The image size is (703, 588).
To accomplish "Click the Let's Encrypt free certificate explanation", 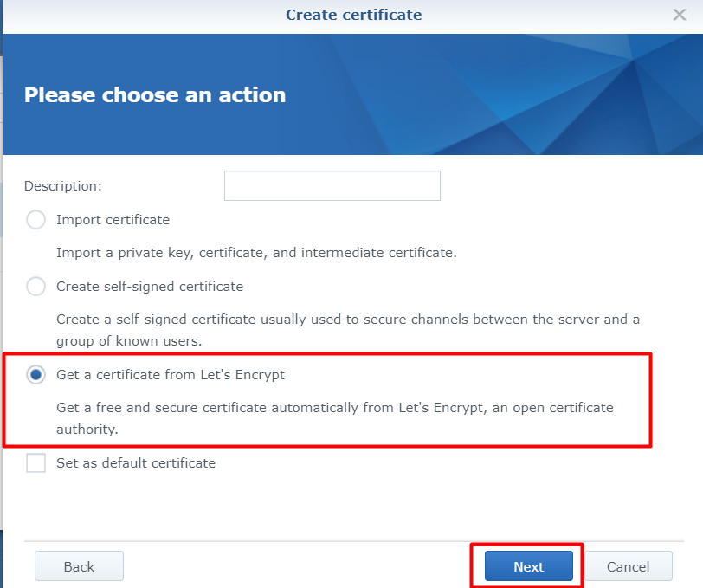I will (x=335, y=418).
